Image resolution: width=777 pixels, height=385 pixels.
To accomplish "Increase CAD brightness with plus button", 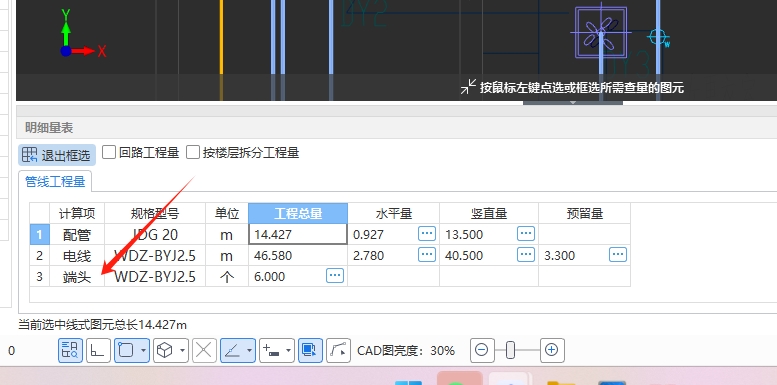I will [x=552, y=350].
